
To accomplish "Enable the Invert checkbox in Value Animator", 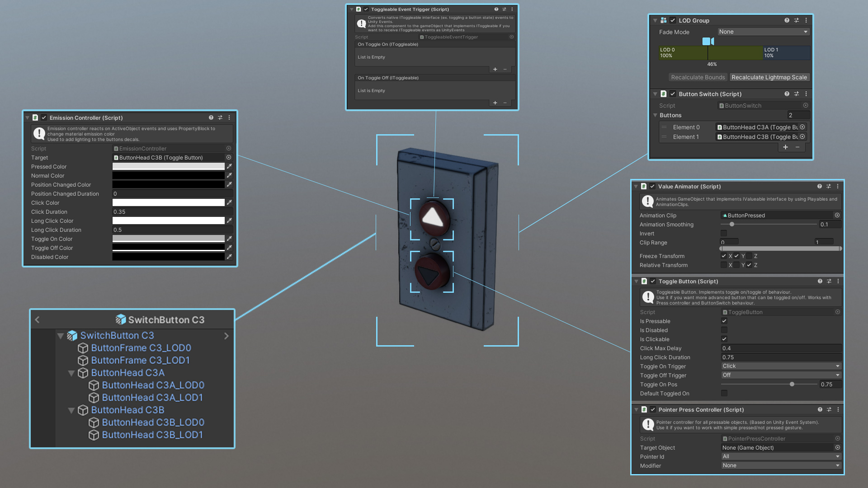I will click(724, 234).
